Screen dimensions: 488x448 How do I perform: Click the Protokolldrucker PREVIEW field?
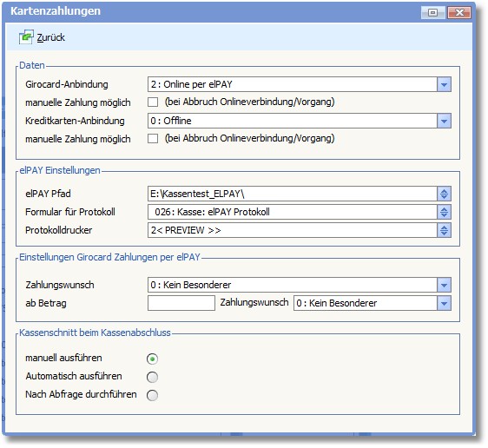pyautogui.click(x=293, y=231)
